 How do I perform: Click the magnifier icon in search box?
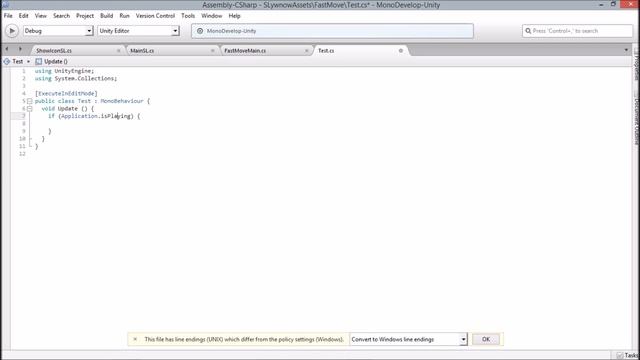click(528, 31)
